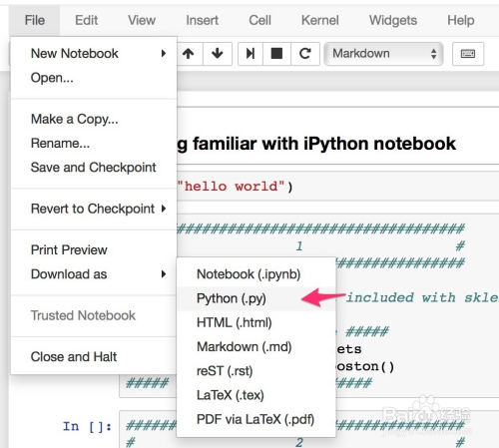Click the "hello world" code cell

[x=337, y=187]
